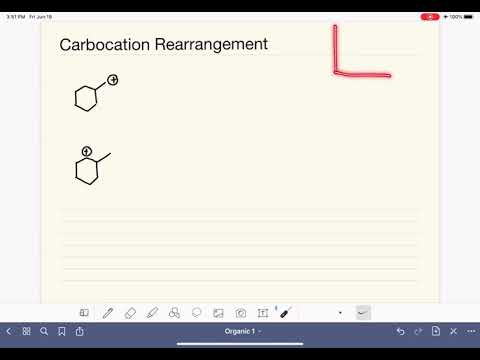Open the share and export menu

click(x=79, y=331)
